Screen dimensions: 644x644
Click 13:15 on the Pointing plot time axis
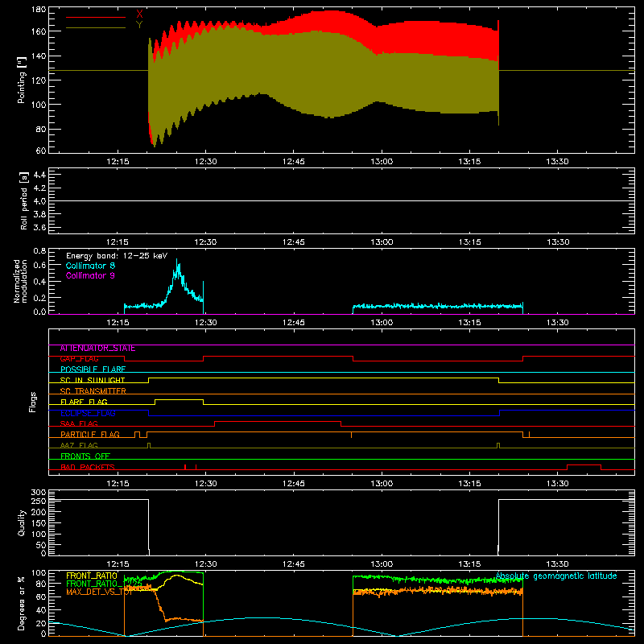click(469, 162)
